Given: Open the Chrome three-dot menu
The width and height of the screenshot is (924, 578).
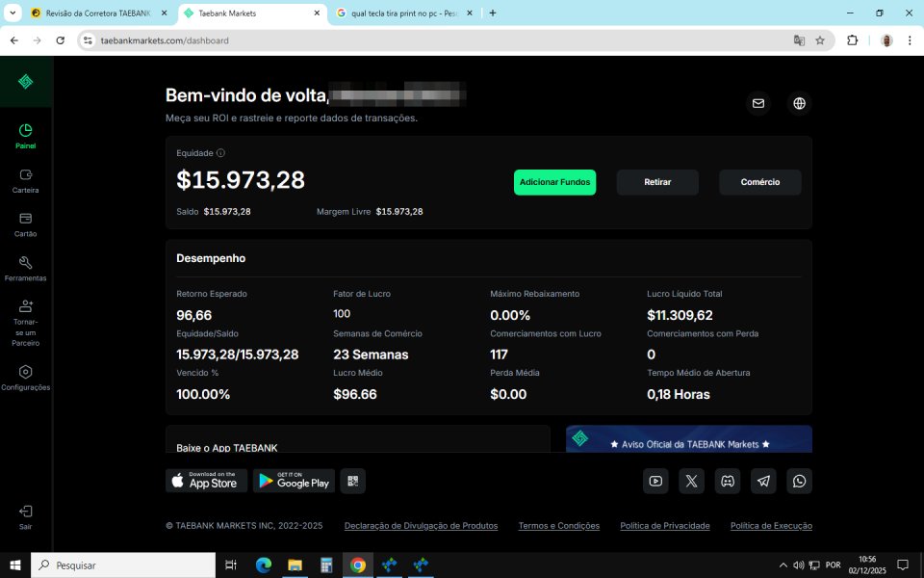Looking at the screenshot, I should 910,40.
